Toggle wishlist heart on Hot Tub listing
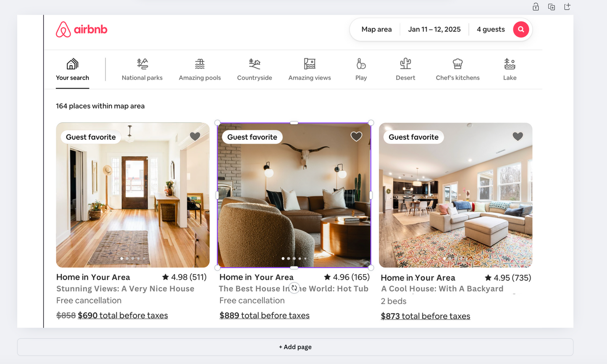 (356, 136)
